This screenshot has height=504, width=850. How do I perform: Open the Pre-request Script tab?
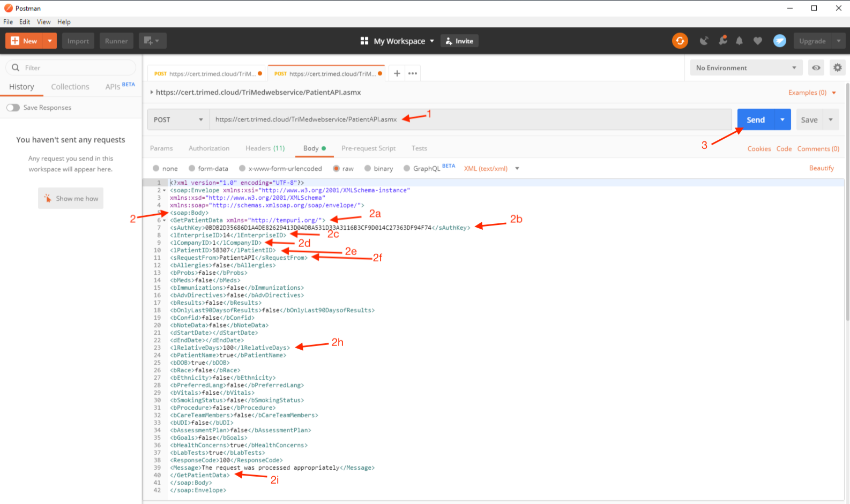coord(369,148)
